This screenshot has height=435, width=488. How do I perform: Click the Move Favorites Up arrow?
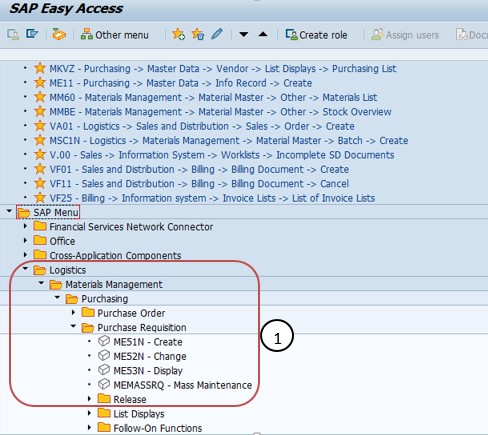coord(263,34)
